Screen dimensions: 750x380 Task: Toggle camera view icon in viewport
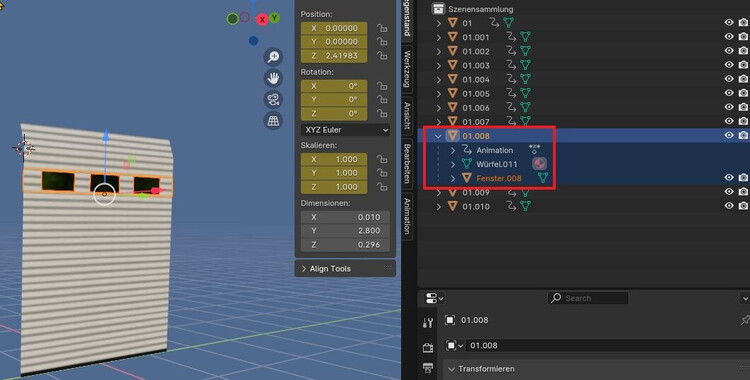pyautogui.click(x=273, y=100)
